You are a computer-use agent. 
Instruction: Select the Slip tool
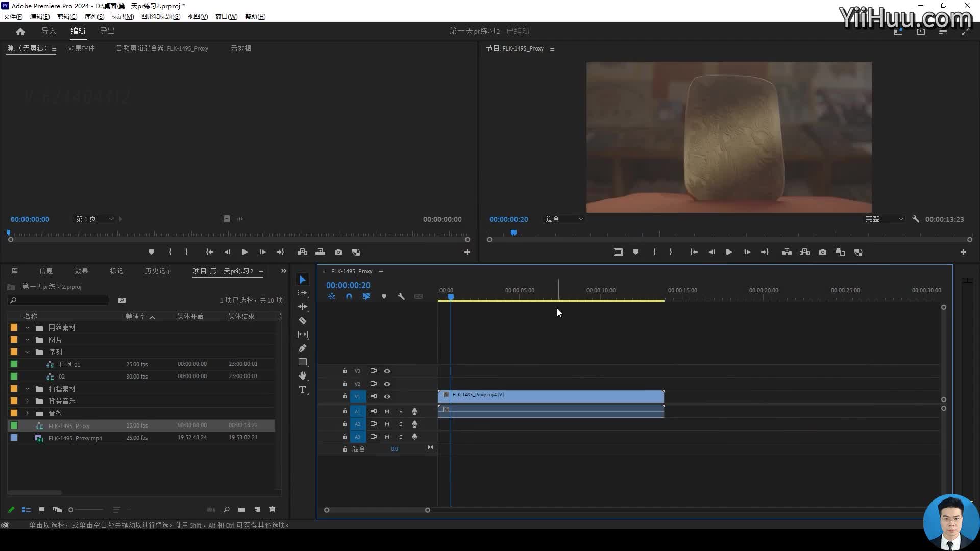(303, 334)
